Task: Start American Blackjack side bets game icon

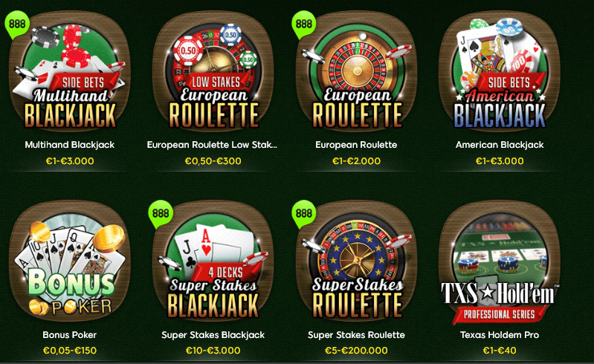Action: tap(500, 72)
